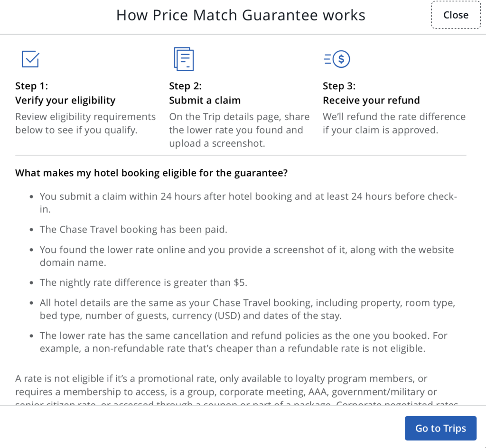
Task: Click the dollar refund icon for Step 3
Action: point(337,59)
